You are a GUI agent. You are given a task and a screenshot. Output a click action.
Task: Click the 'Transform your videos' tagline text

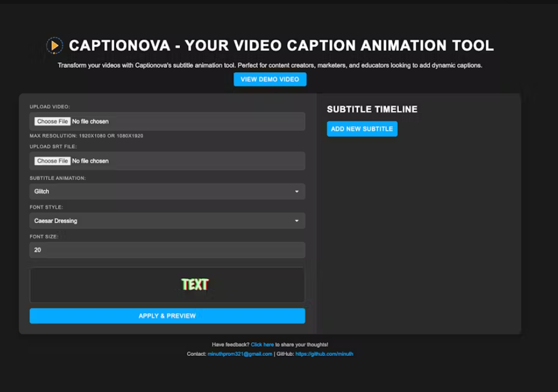[x=270, y=66]
